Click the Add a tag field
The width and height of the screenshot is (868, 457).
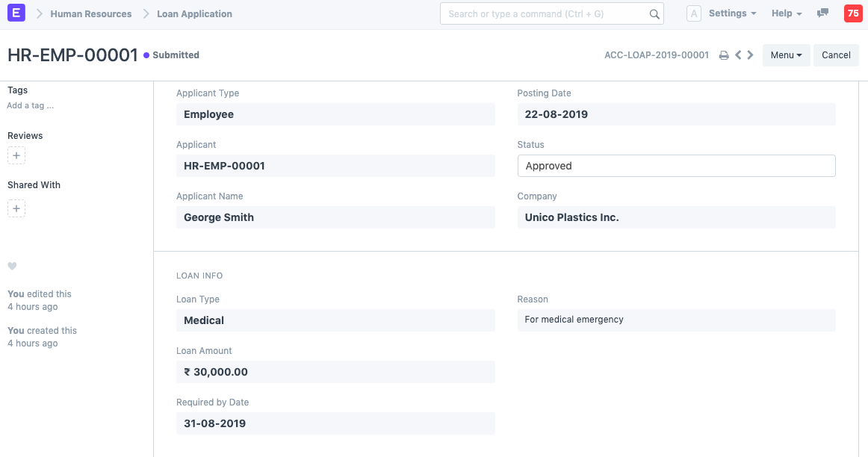click(30, 105)
